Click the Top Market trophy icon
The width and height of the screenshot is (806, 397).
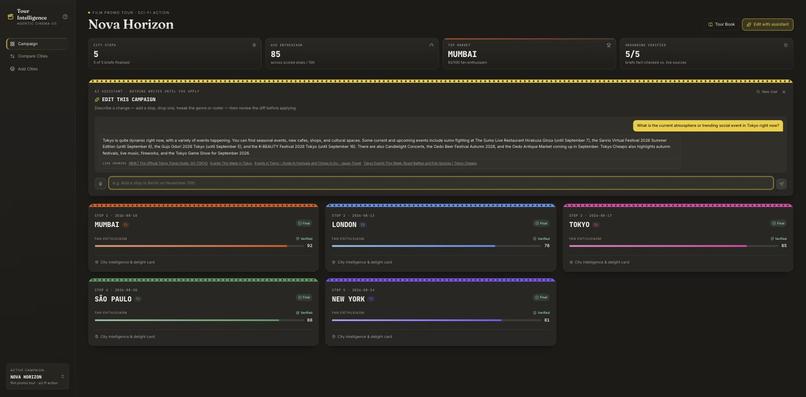click(609, 45)
